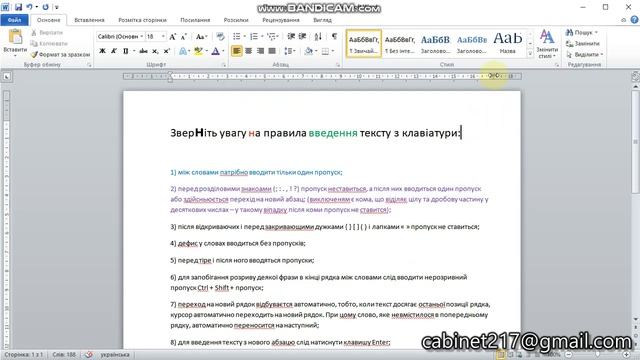Click the tab selector at ruler corner
640x360 pixels.
[7, 76]
